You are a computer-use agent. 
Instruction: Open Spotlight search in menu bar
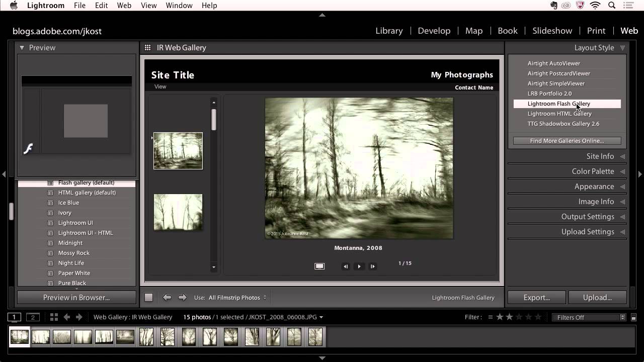[612, 6]
